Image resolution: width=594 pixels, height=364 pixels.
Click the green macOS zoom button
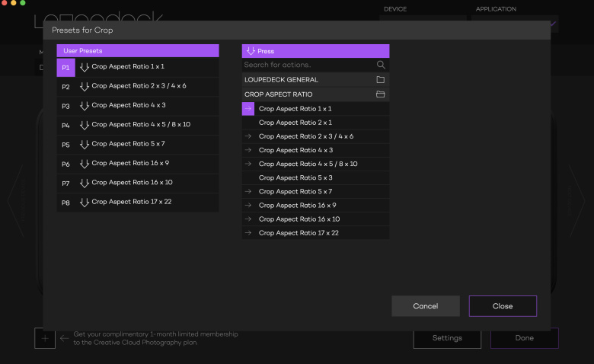click(x=23, y=2)
